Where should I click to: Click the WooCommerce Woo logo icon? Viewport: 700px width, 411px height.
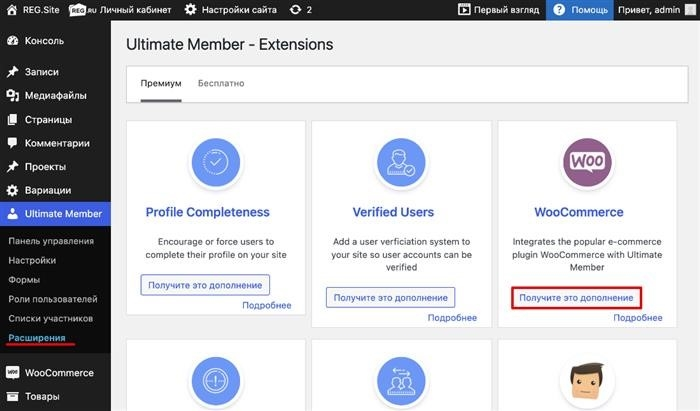pyautogui.click(x=587, y=162)
